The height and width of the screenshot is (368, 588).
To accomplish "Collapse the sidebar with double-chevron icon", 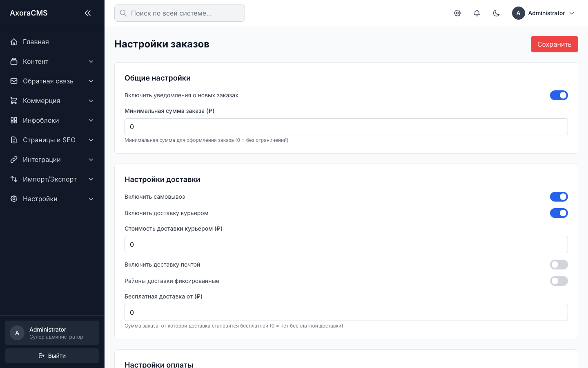I will tap(87, 13).
